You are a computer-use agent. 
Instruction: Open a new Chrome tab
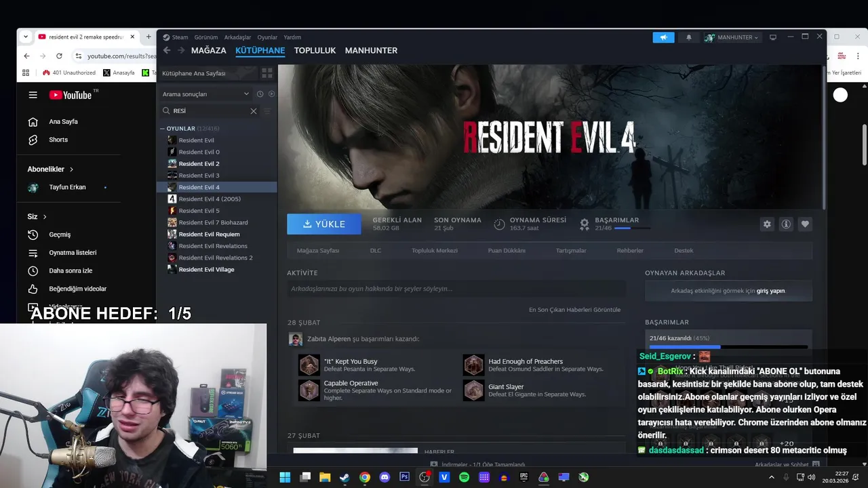click(x=149, y=37)
